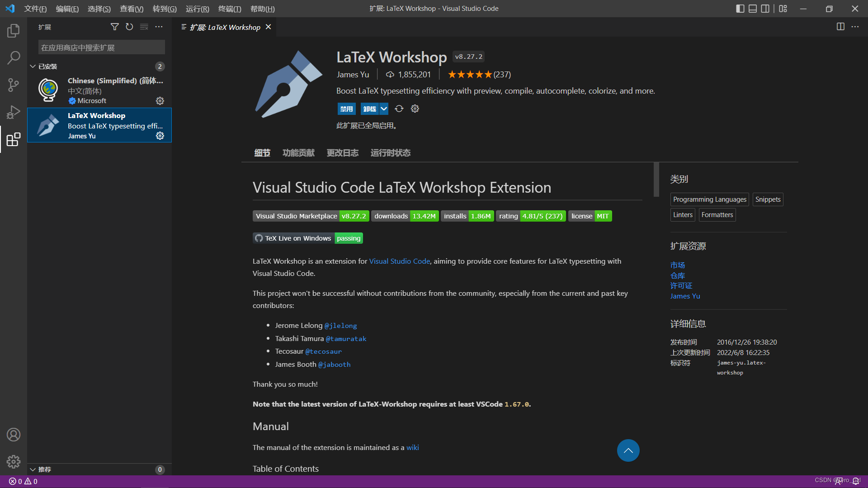
Task: Open gear settings for Chinese language pack
Action: point(160,101)
